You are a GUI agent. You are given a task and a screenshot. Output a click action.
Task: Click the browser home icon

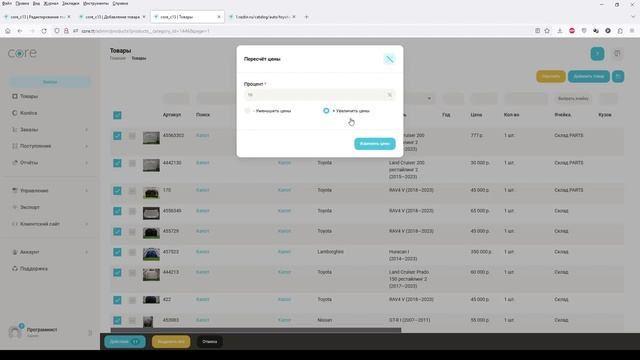tap(7, 31)
